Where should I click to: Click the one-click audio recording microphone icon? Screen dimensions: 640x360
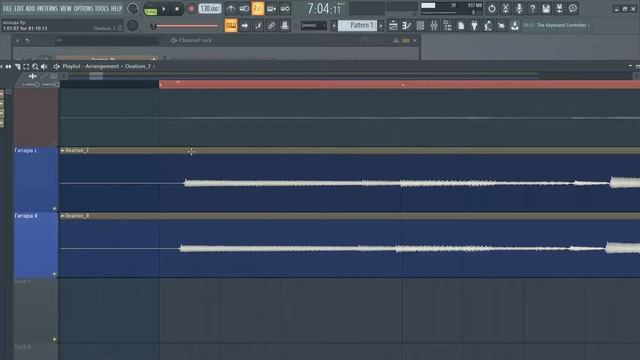tap(519, 9)
